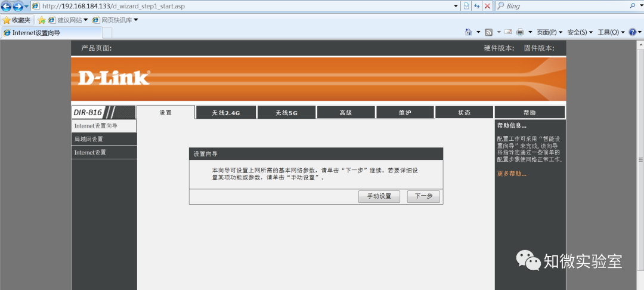Click the 硬件版本 label

point(499,48)
